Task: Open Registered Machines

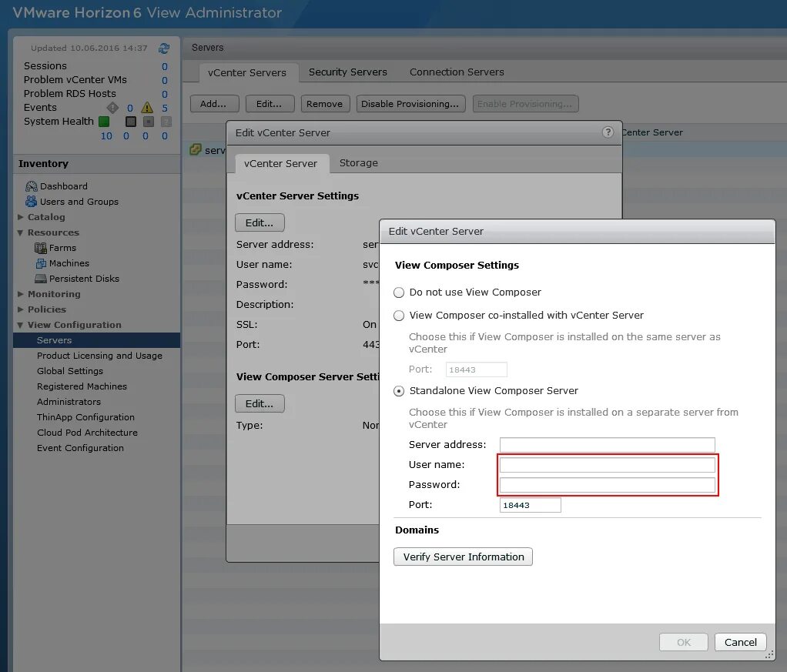Action: point(82,386)
